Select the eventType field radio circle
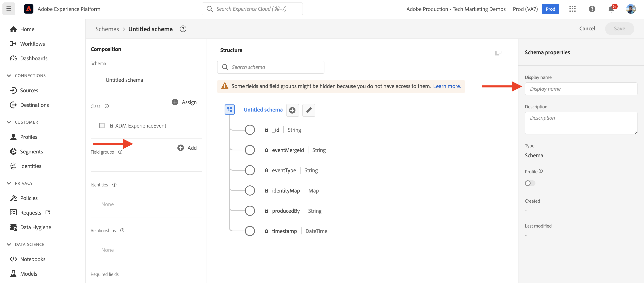Viewport: 644px width, 283px height. point(249,170)
